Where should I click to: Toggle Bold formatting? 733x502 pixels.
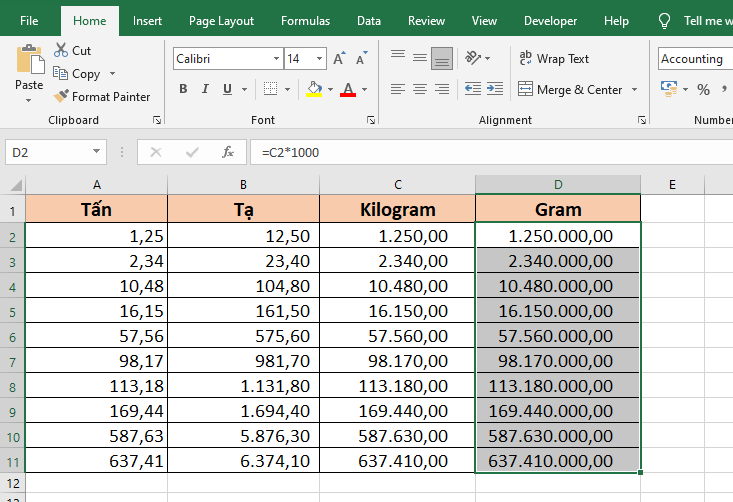pos(183,89)
